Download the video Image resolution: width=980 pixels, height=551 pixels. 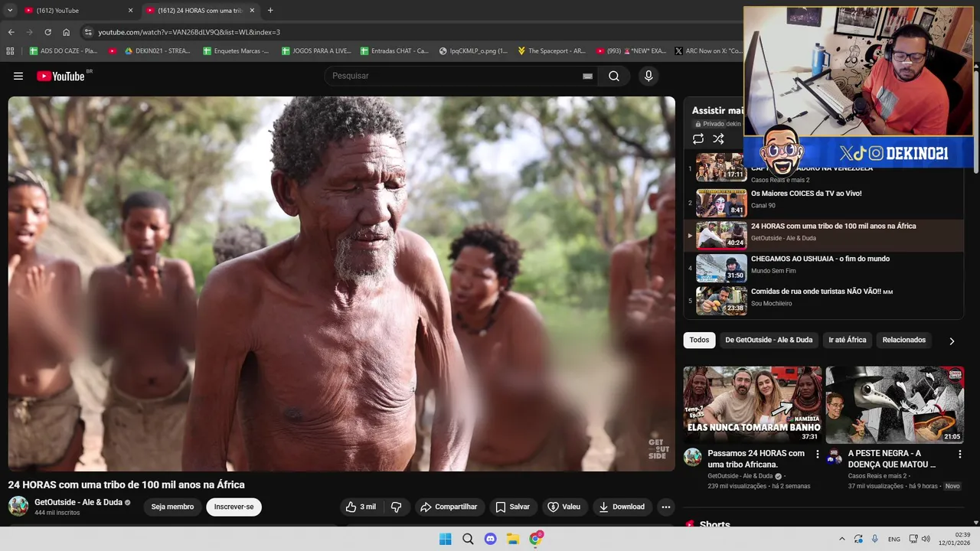click(x=622, y=507)
